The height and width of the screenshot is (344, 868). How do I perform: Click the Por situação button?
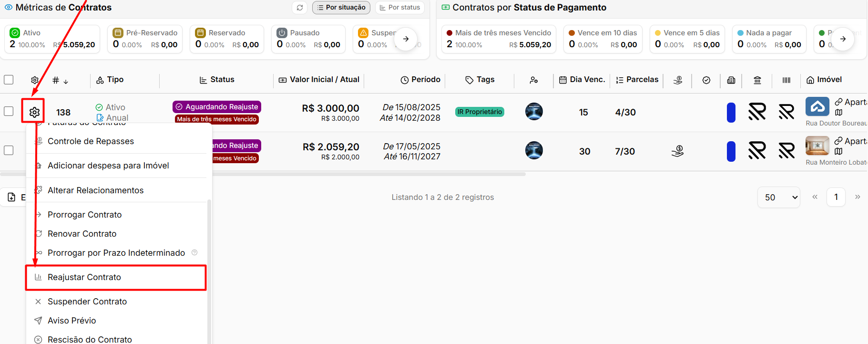point(341,8)
